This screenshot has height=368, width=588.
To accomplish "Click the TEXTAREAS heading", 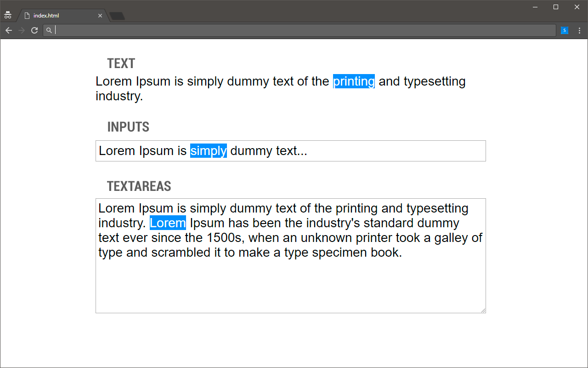I will click(x=139, y=186).
